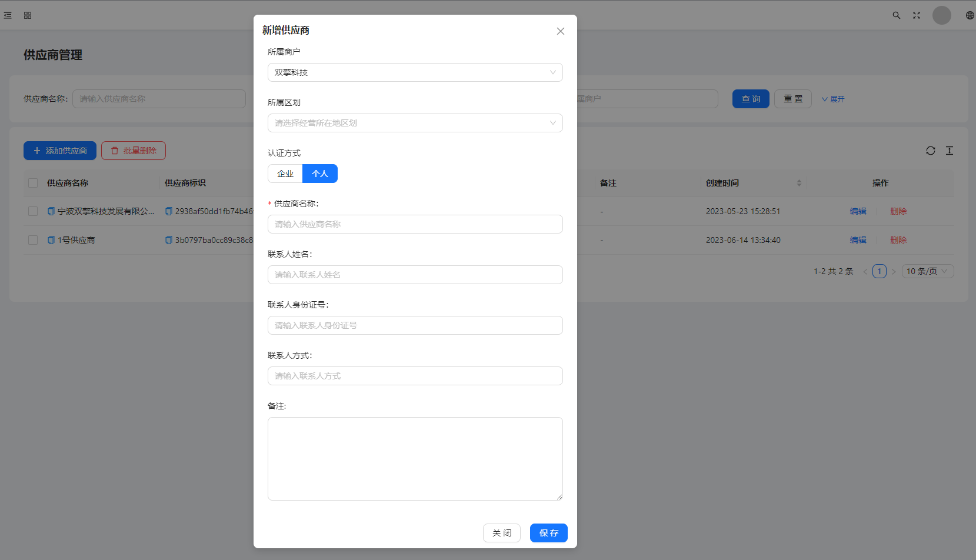Focus the 联系人身份证号 input field
The image size is (976, 560).
pyautogui.click(x=415, y=325)
